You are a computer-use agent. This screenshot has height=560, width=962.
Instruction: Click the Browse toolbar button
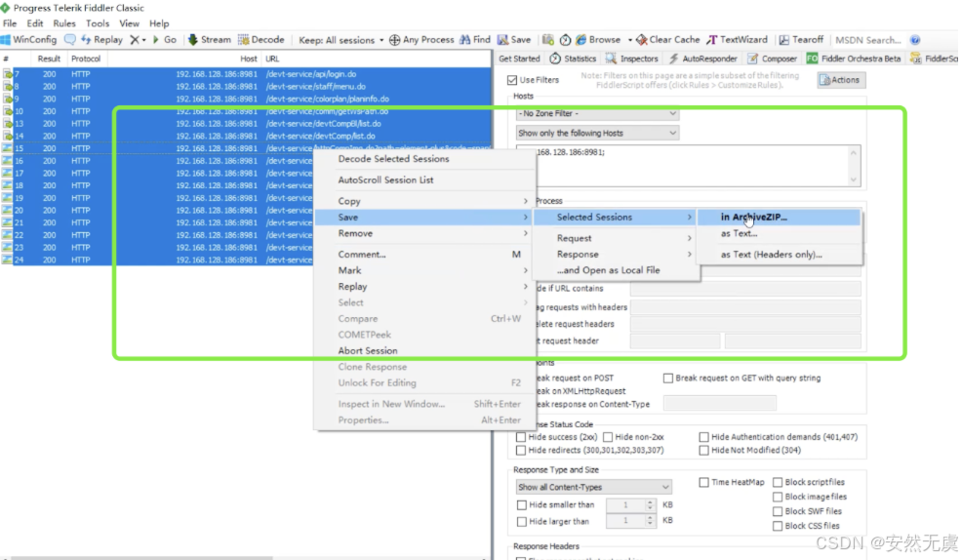[598, 40]
